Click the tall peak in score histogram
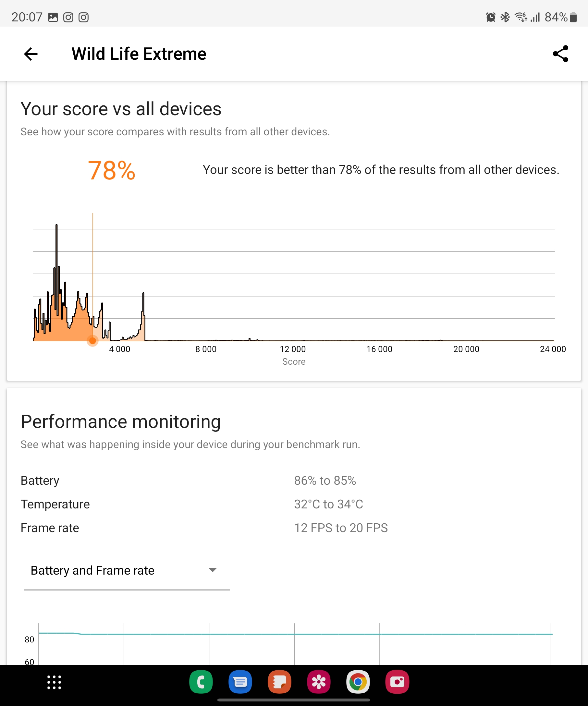The height and width of the screenshot is (706, 588). pyautogui.click(x=56, y=235)
